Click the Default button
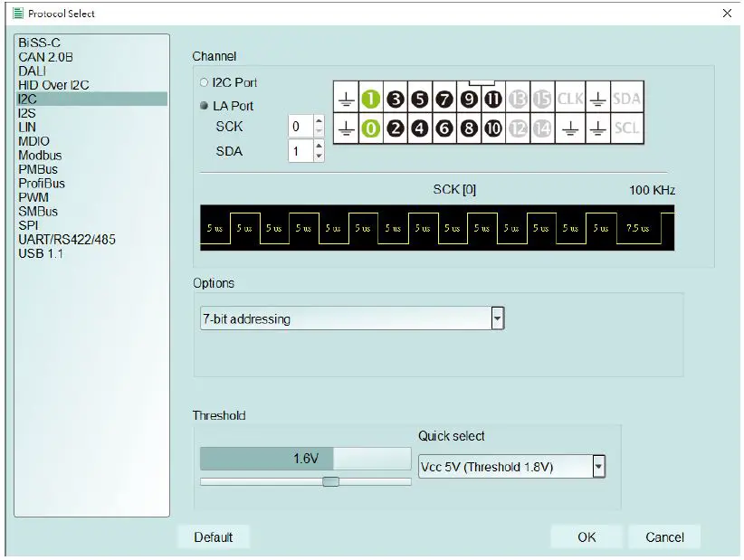744x560 pixels. coord(214,537)
